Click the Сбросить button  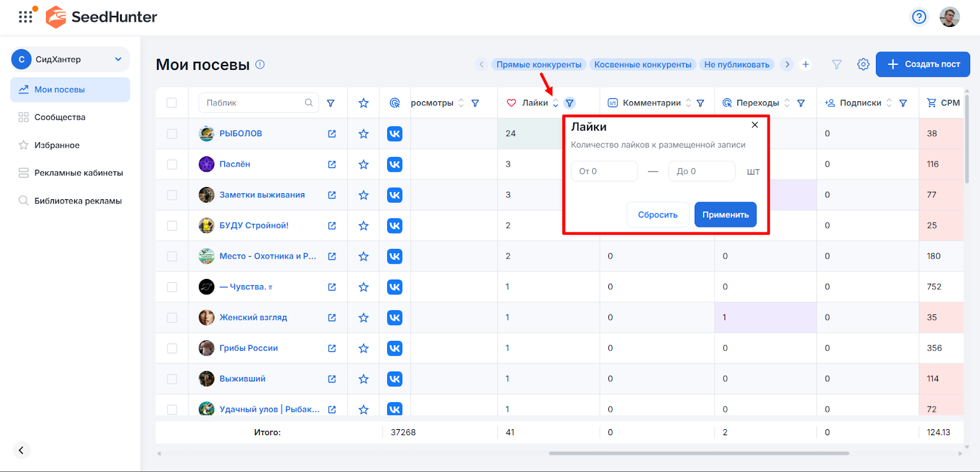pos(658,215)
